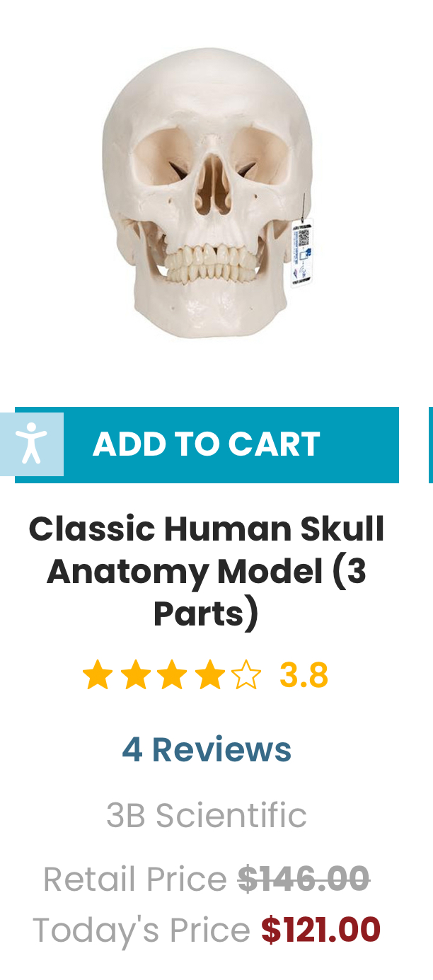Viewport: 433px width, 980px height.
Task: Click the Today's Price label
Action: tap(142, 931)
